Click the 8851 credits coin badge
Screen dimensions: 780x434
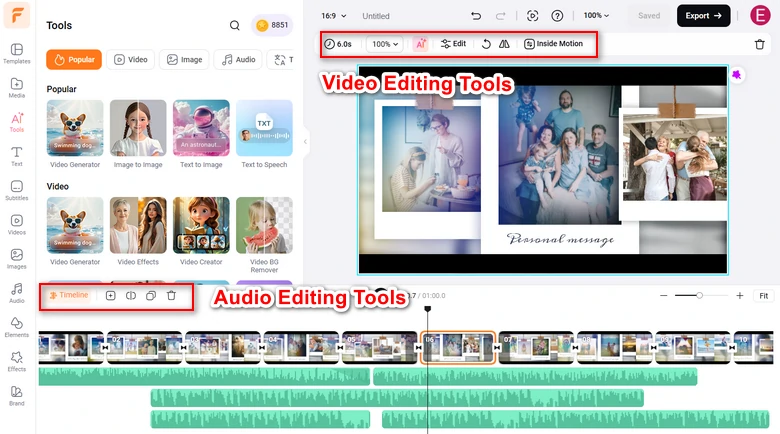click(x=272, y=25)
